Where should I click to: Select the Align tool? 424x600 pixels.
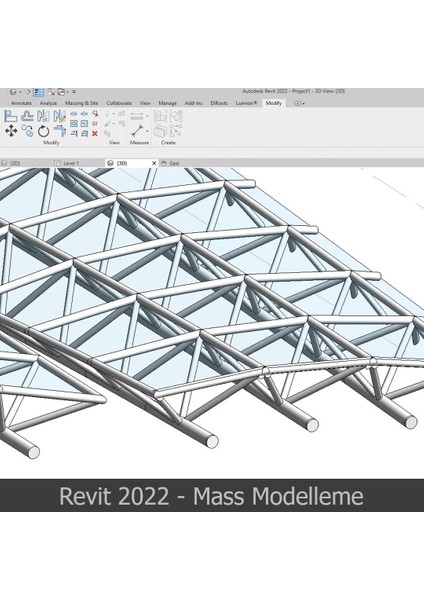tap(11, 116)
